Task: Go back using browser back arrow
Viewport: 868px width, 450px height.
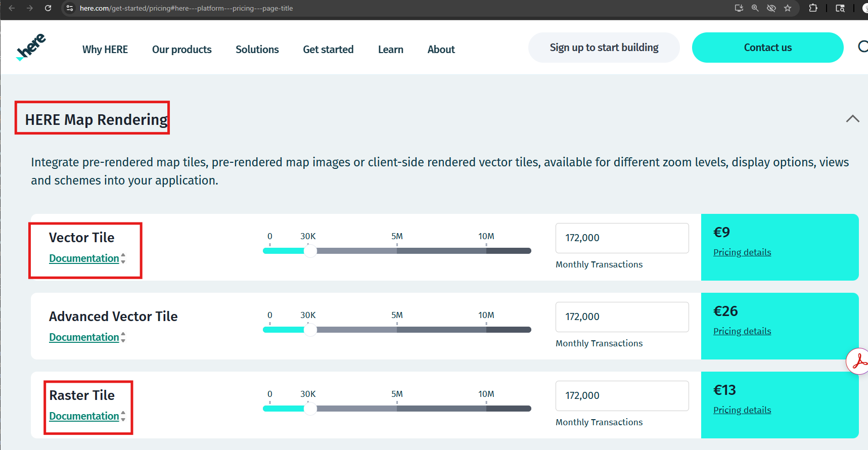Action: pyautogui.click(x=12, y=8)
